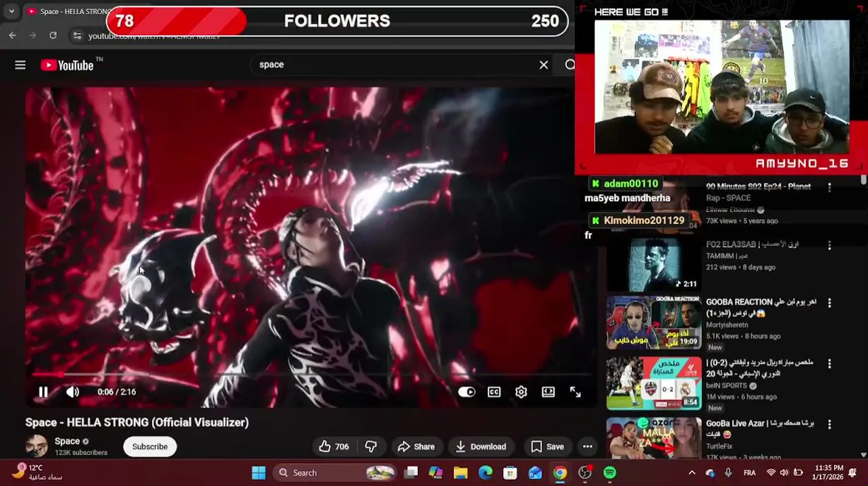
Task: Enter fullscreen mode in the player
Action: pyautogui.click(x=575, y=391)
